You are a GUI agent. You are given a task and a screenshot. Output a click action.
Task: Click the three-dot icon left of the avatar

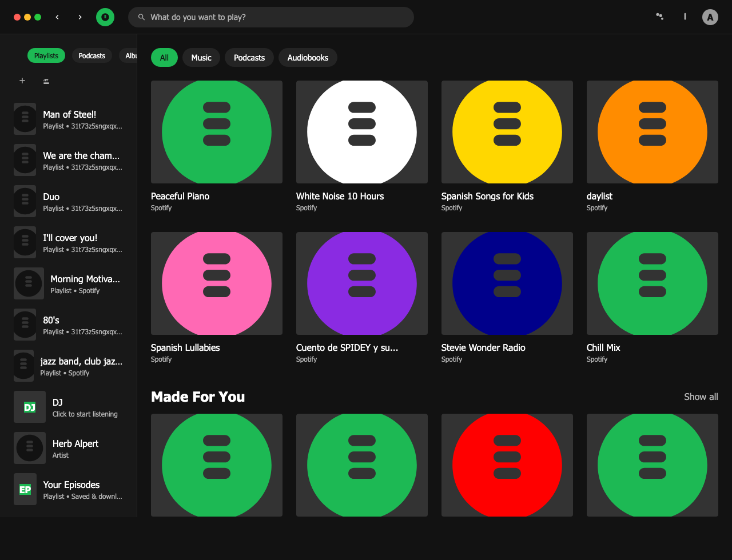659,17
